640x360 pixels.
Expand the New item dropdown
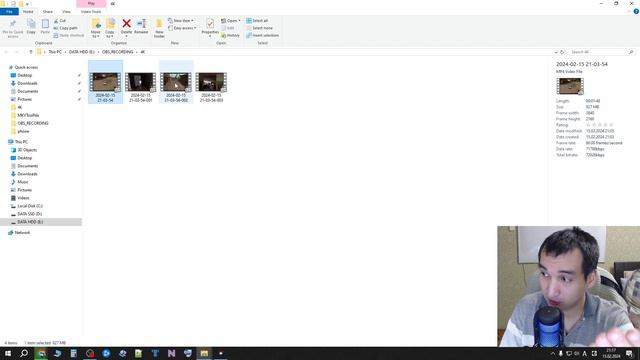[x=181, y=20]
